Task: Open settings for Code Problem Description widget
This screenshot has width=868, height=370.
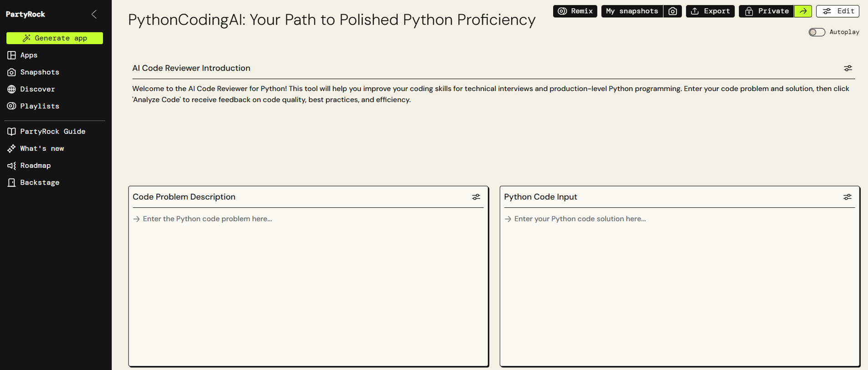Action: [x=476, y=197]
